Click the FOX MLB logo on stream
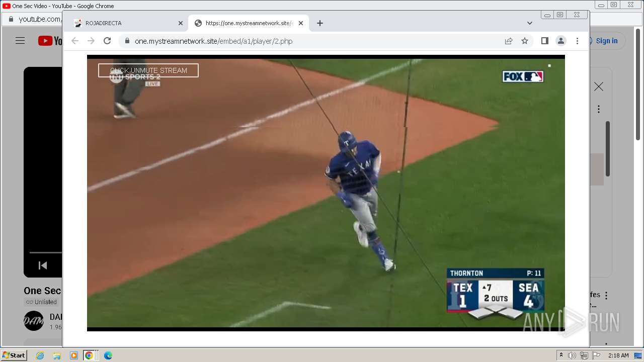This screenshot has height=362, width=644. [x=523, y=76]
